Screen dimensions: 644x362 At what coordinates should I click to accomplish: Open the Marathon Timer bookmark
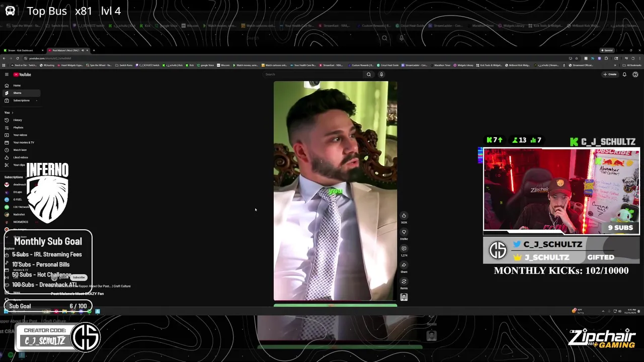440,65
